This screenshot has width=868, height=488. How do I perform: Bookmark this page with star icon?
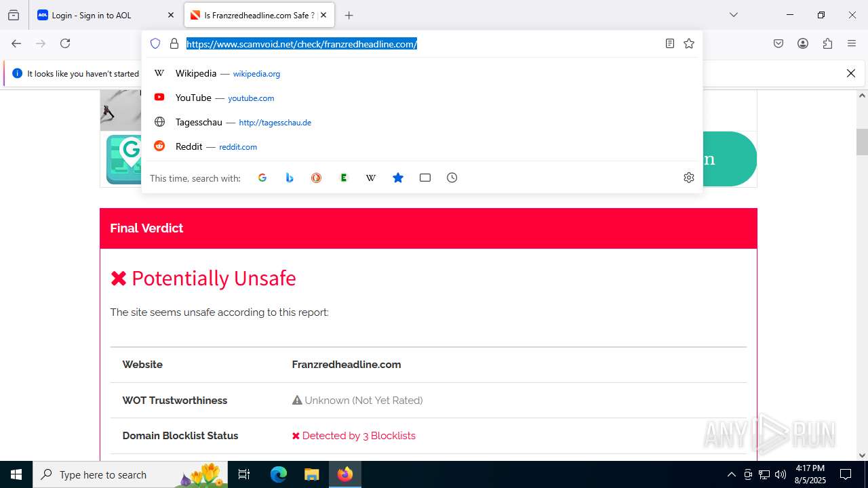pyautogui.click(x=689, y=43)
